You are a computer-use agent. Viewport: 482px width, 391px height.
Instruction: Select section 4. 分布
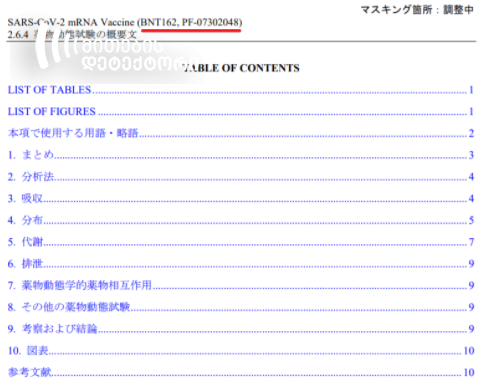(x=25, y=220)
